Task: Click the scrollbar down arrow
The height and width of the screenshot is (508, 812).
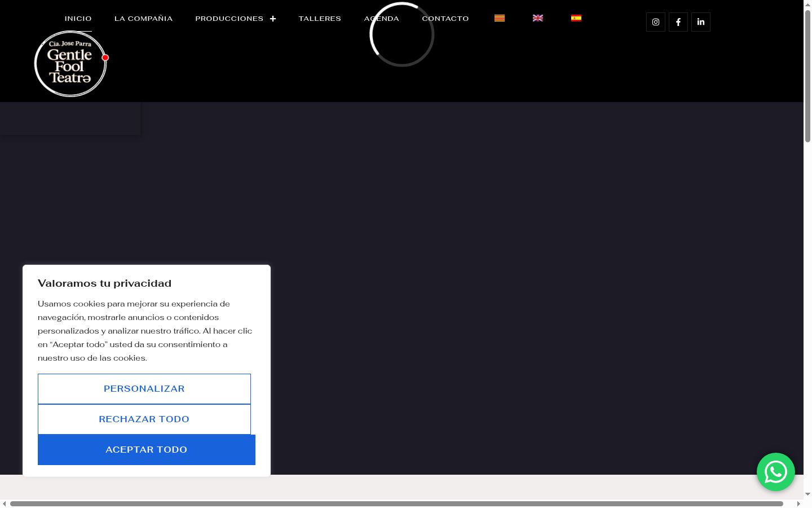Action: [807, 494]
